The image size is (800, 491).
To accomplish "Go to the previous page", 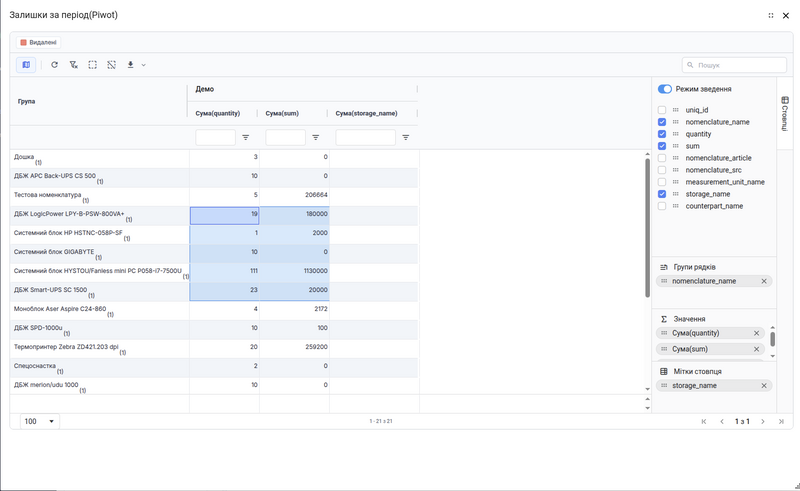I will [x=722, y=422].
